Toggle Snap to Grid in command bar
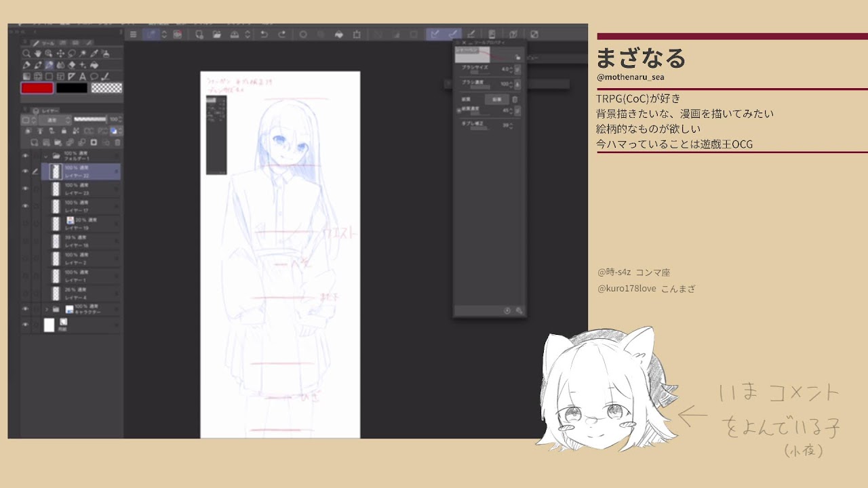Image resolution: width=868 pixels, height=488 pixels. pyautogui.click(x=471, y=34)
